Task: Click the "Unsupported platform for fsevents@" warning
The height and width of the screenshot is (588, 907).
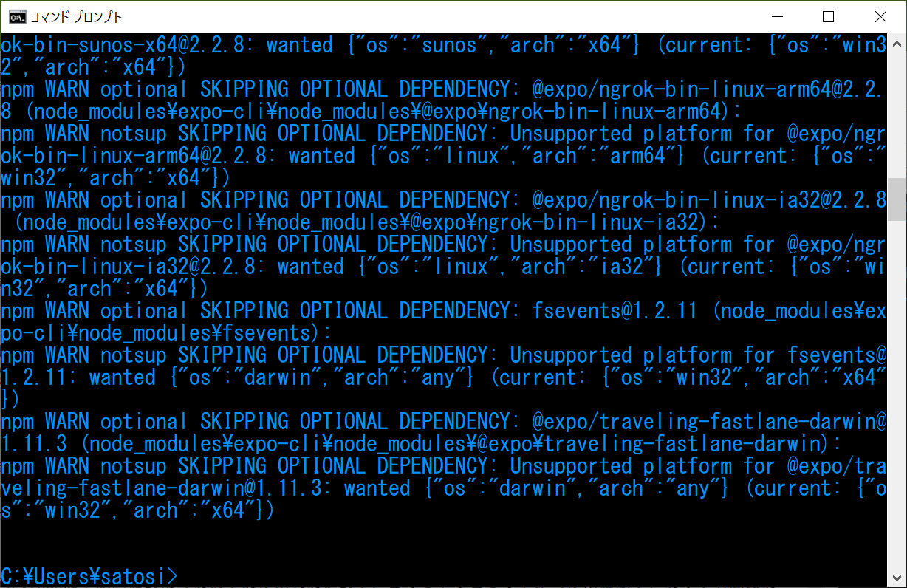Action: pyautogui.click(x=698, y=355)
